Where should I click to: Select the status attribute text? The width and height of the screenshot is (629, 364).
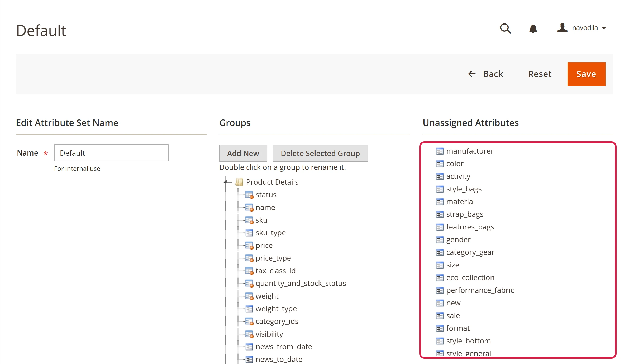(266, 195)
